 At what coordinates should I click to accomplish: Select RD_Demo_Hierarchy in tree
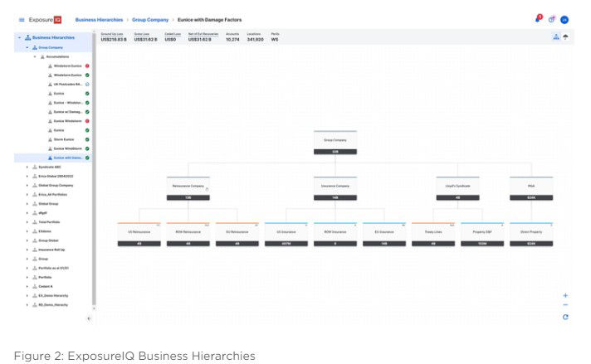click(x=53, y=305)
